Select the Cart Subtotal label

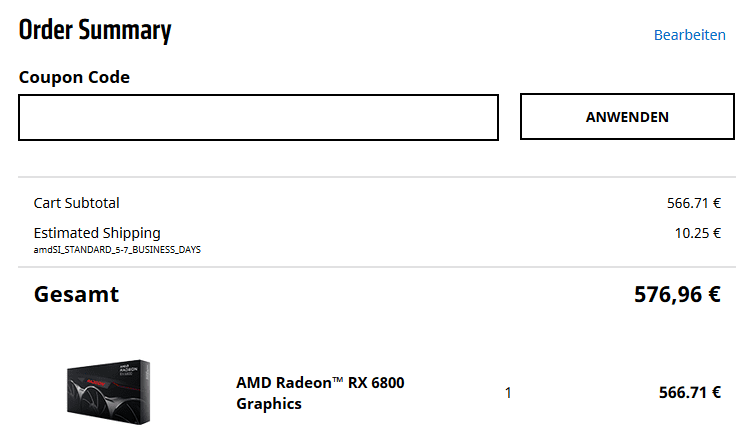tap(76, 203)
